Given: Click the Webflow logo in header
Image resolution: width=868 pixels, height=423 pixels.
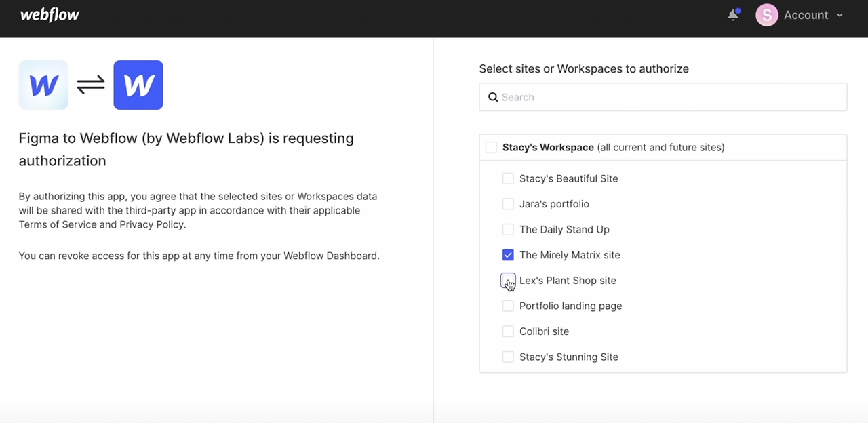Looking at the screenshot, I should pyautogui.click(x=50, y=15).
